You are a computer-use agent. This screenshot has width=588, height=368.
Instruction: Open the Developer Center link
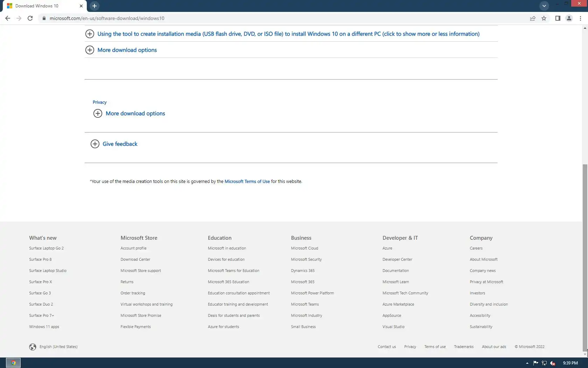click(x=397, y=260)
